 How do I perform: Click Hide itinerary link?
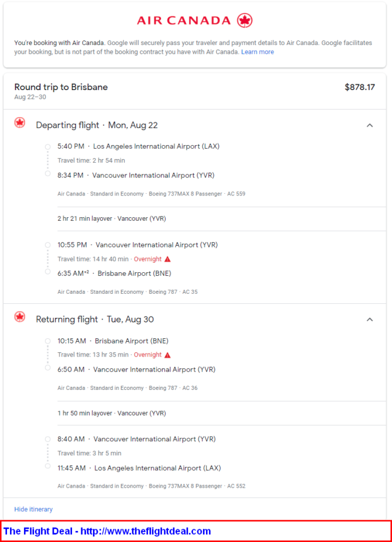(x=33, y=509)
